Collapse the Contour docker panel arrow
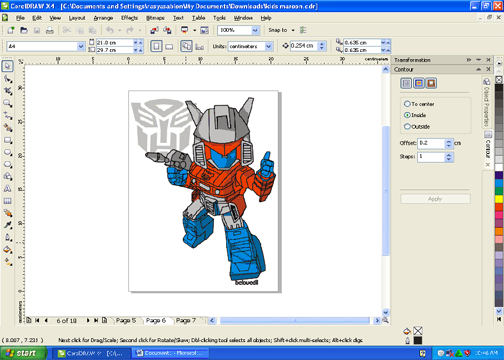This screenshot has height=360, width=504. tap(479, 69)
